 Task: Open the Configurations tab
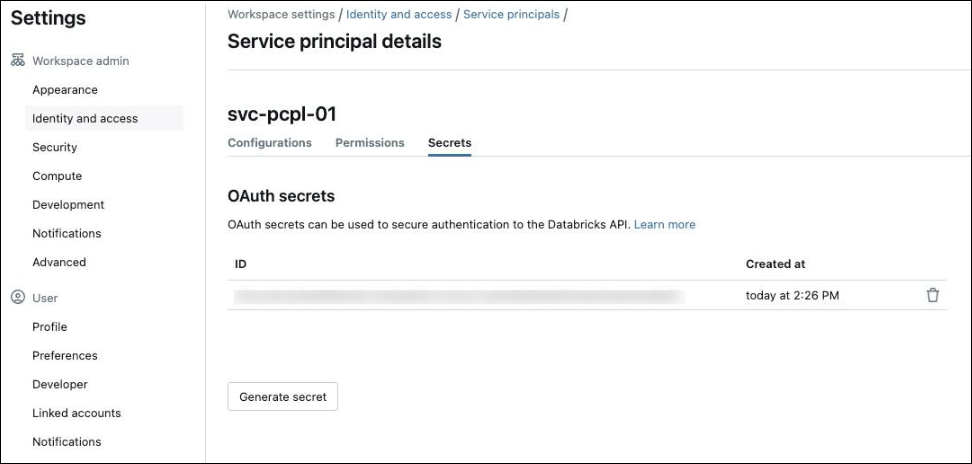click(270, 142)
